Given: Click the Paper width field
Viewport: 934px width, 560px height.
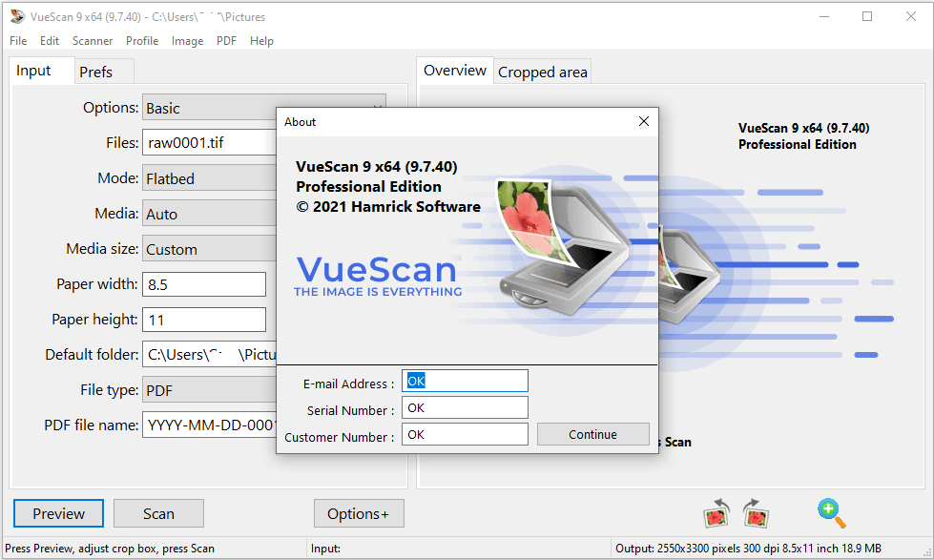Looking at the screenshot, I should coord(204,284).
